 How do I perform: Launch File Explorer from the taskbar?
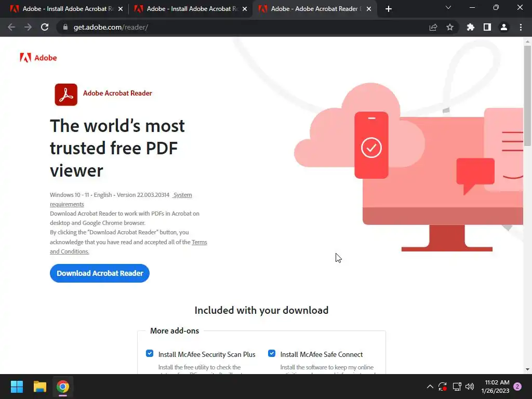(x=39, y=387)
